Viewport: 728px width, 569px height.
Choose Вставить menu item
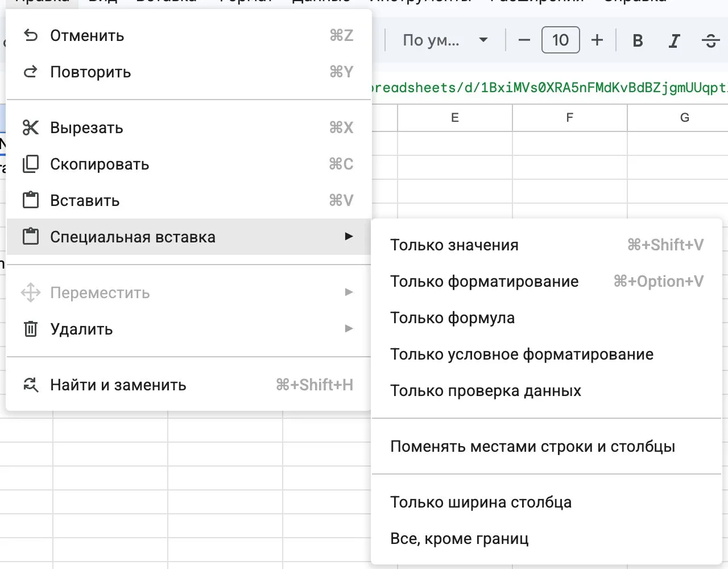[188, 200]
